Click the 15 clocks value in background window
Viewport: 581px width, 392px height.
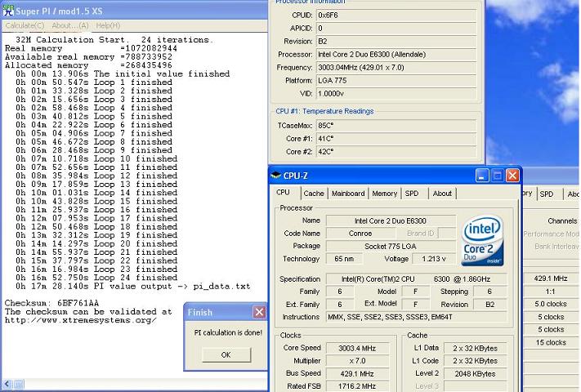(551, 342)
